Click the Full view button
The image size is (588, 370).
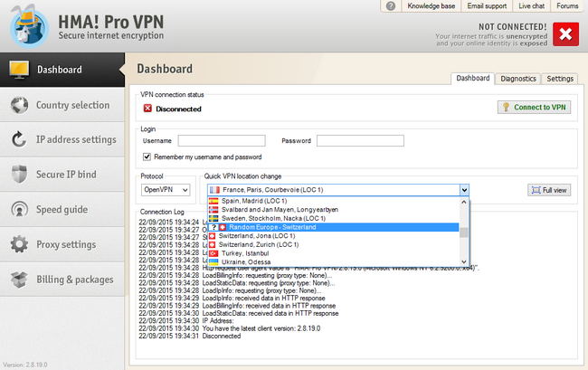point(549,190)
